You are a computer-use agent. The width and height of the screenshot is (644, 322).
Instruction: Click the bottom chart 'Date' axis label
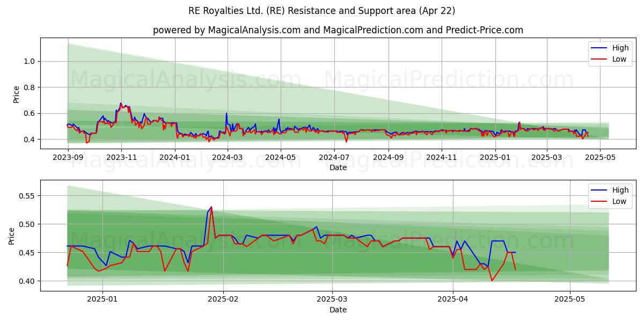338,310
